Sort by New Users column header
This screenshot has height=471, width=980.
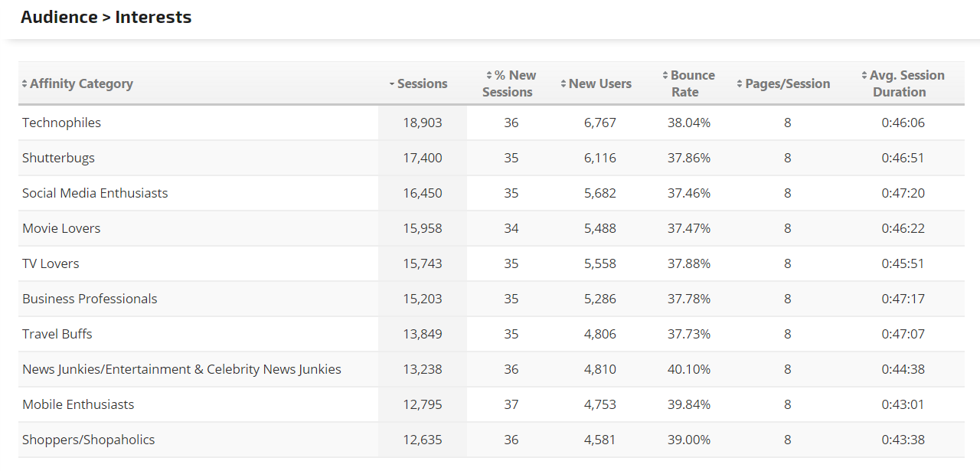(x=600, y=83)
